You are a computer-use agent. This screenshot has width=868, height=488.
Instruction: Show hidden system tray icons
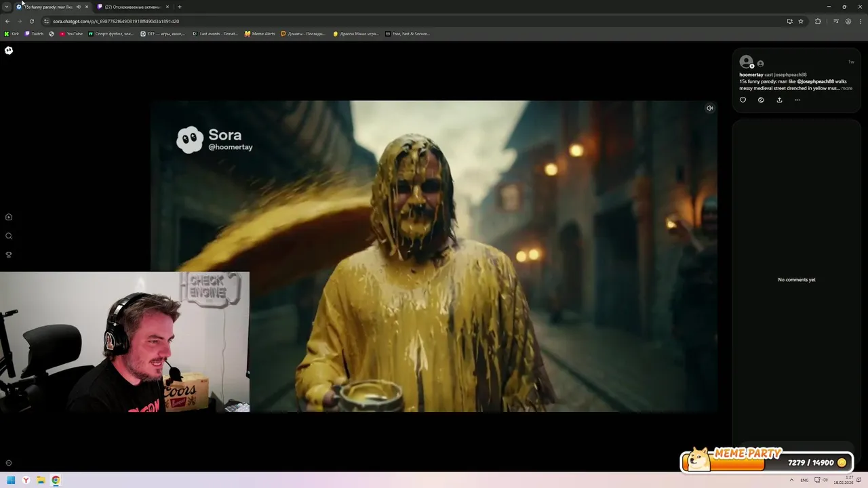coord(791,480)
